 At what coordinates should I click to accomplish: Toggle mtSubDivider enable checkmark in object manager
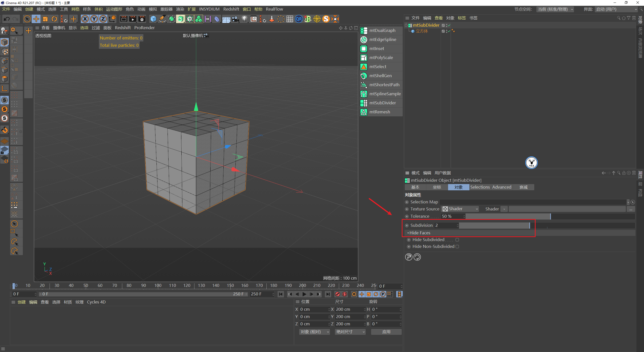point(449,25)
